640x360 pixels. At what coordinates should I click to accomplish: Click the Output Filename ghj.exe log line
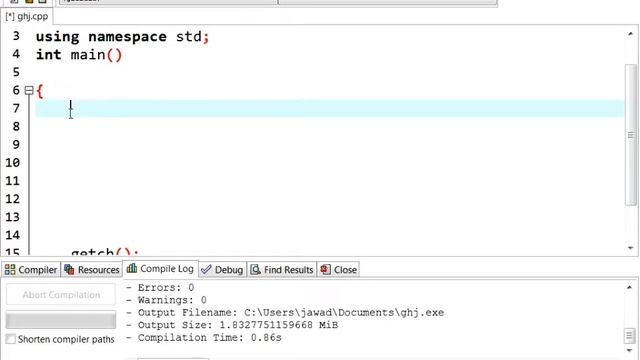pyautogui.click(x=285, y=313)
